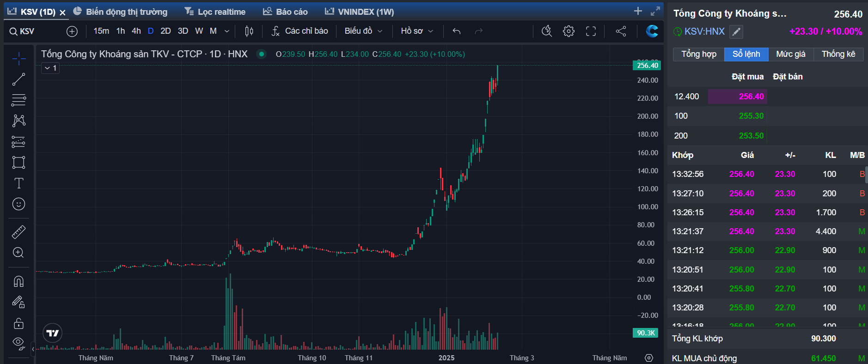The image size is (868, 364).
Task: Switch to the Biến động thị trường tab
Action: [121, 12]
